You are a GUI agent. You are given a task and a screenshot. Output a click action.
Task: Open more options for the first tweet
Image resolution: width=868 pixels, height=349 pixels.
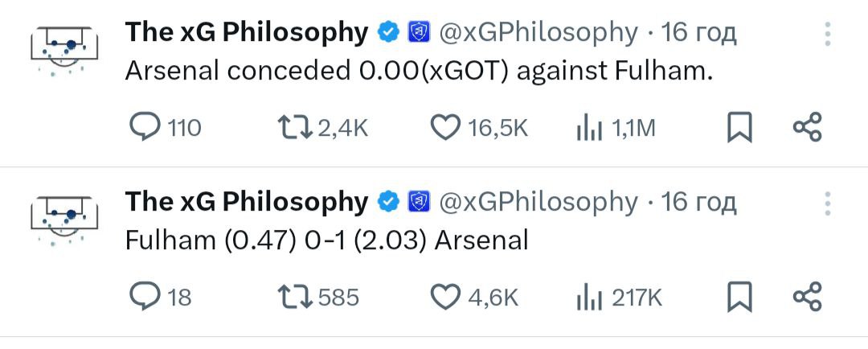828,34
